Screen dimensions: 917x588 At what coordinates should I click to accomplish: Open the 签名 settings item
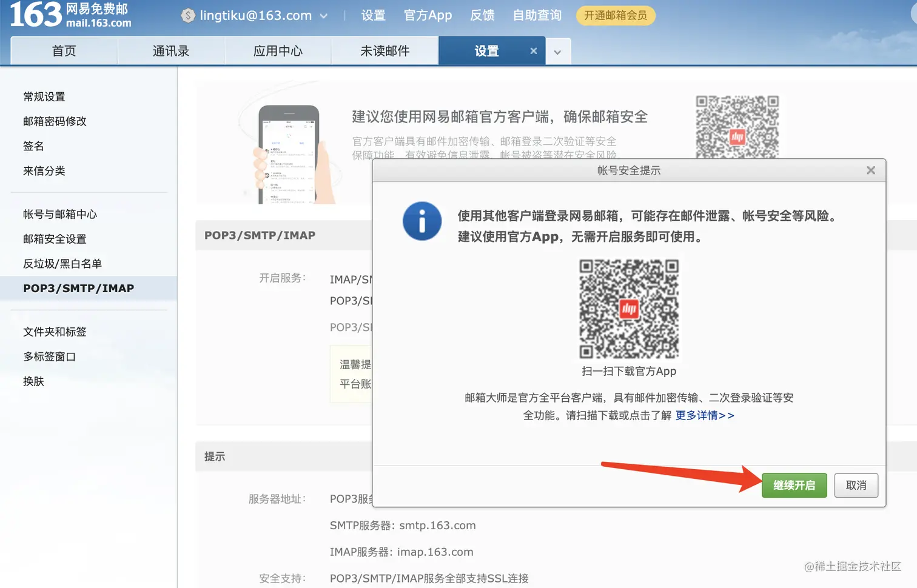point(33,146)
